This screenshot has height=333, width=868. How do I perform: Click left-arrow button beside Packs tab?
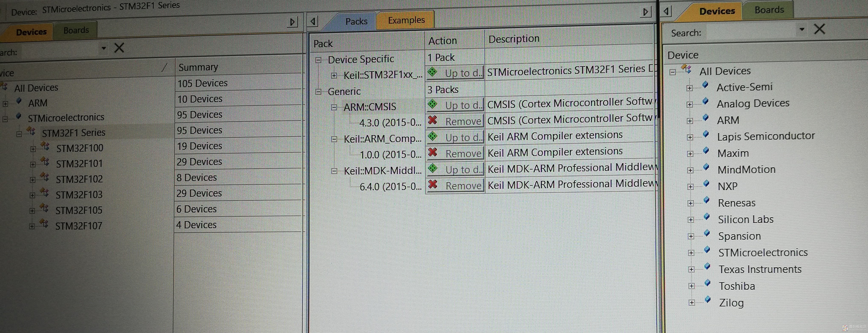point(313,22)
